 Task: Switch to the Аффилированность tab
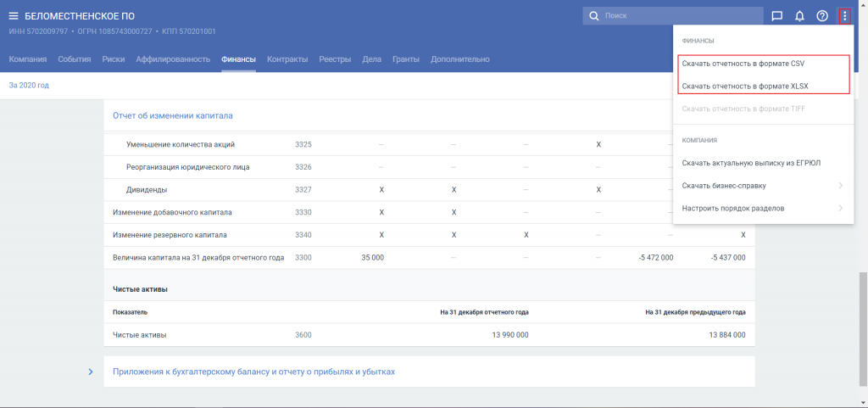(173, 59)
